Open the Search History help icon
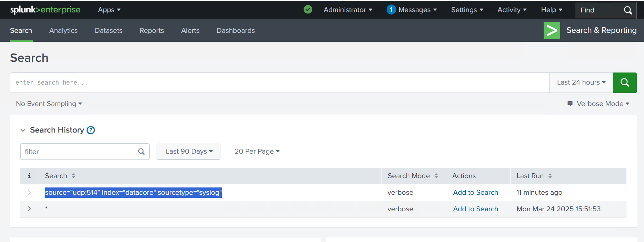Viewport: 644px width, 242px height. 91,130
